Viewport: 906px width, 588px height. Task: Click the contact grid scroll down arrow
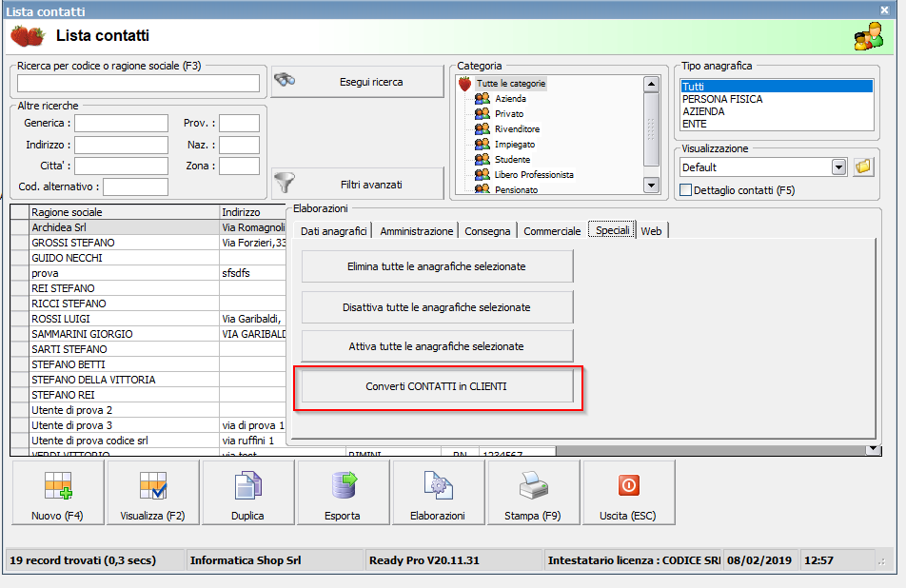click(x=874, y=449)
